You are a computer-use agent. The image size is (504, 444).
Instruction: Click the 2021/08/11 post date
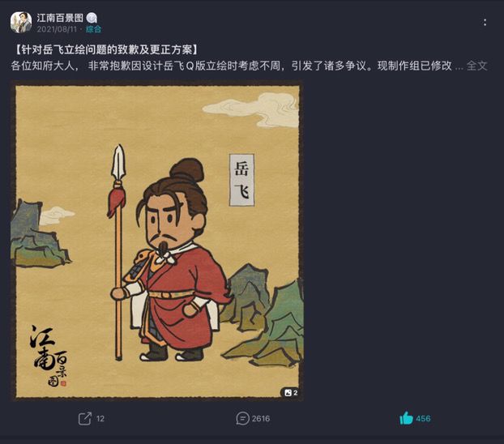tap(57, 29)
